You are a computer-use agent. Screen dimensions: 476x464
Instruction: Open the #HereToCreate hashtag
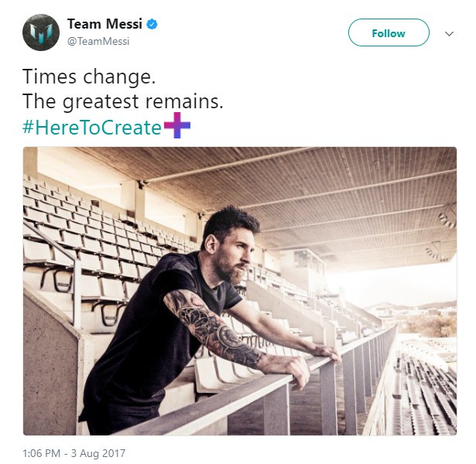point(92,128)
